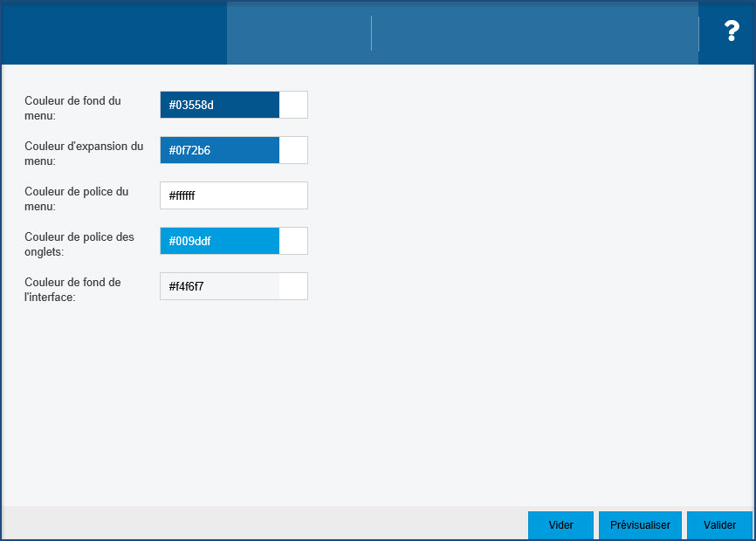Select the narrower blank header tab
The image size is (756, 541).
[299, 32]
